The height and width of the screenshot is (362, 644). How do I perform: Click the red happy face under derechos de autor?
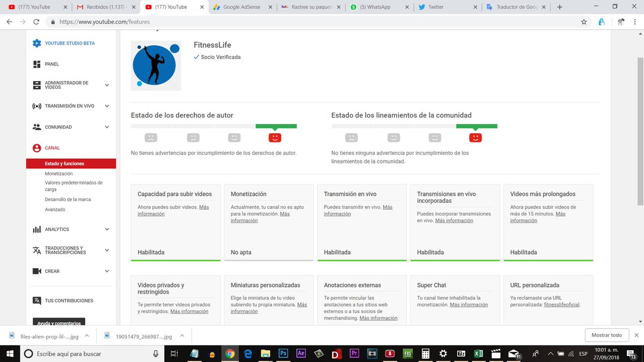tap(275, 138)
